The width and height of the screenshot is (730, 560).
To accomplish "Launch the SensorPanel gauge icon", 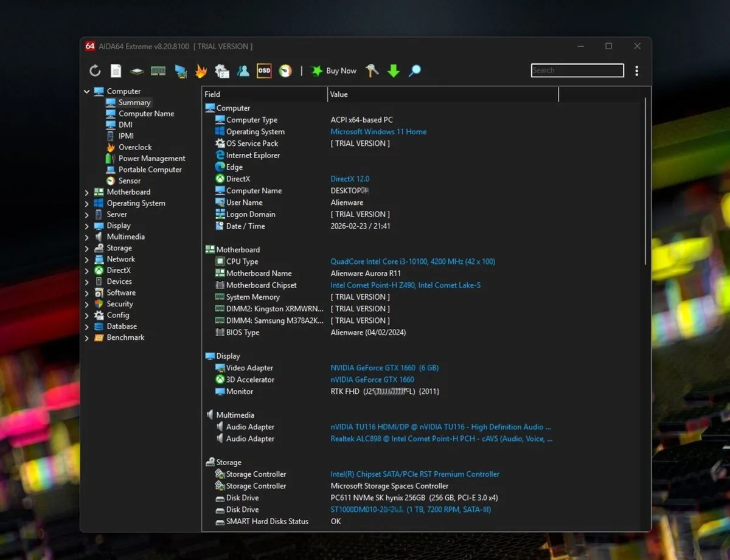I will point(285,71).
